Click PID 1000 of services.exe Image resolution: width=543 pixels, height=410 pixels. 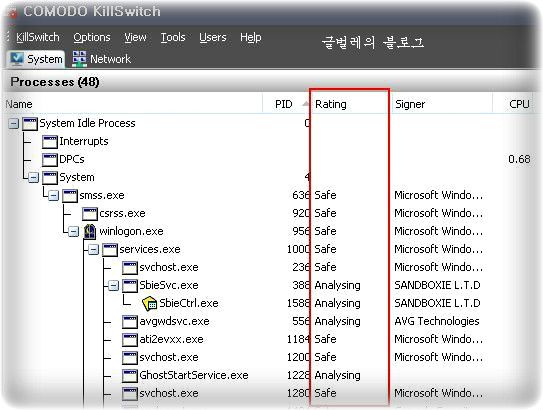coord(298,249)
